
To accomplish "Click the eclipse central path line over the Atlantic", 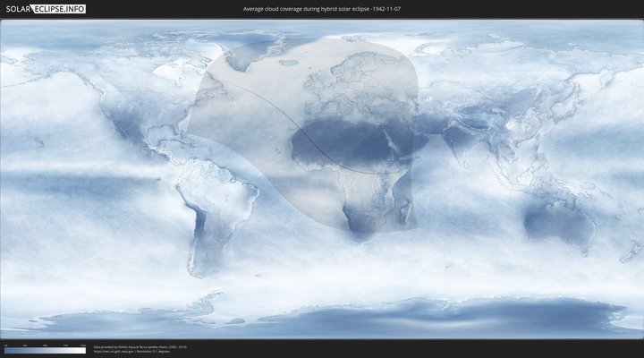I will [271, 103].
